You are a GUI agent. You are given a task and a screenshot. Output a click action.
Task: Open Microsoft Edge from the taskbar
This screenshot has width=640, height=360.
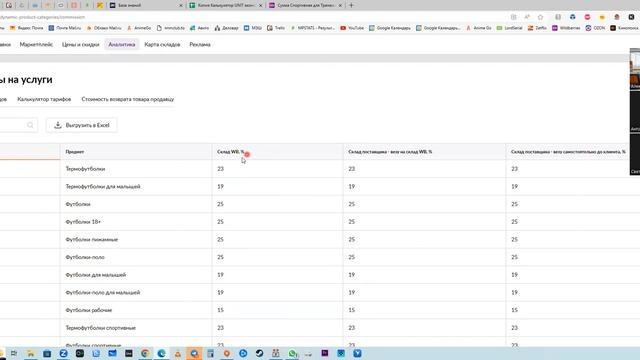tap(161, 353)
